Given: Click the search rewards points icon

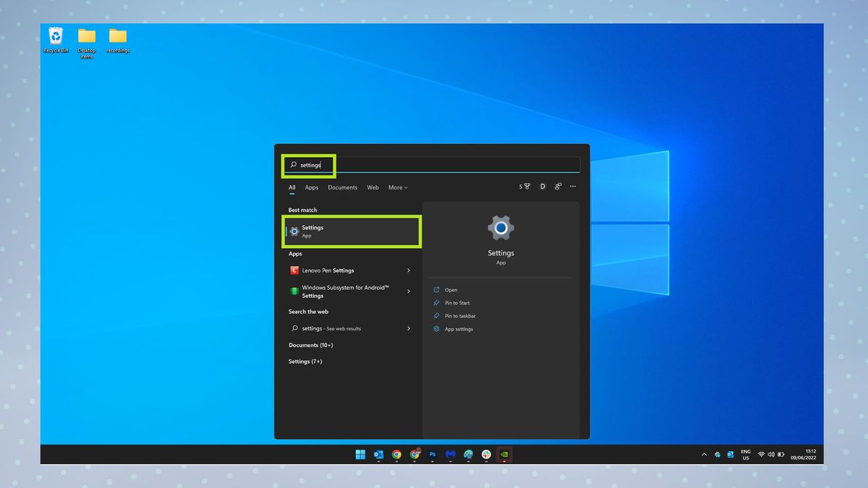Looking at the screenshot, I should coord(523,187).
